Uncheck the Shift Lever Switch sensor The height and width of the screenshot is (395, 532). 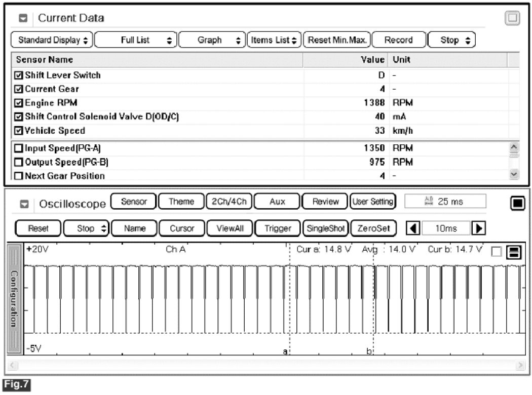pyautogui.click(x=19, y=75)
